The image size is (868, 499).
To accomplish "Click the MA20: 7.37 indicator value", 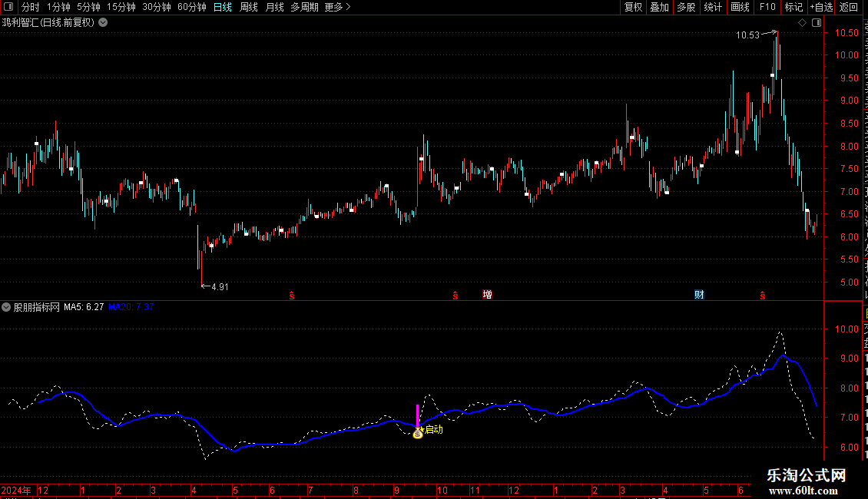I will point(131,307).
